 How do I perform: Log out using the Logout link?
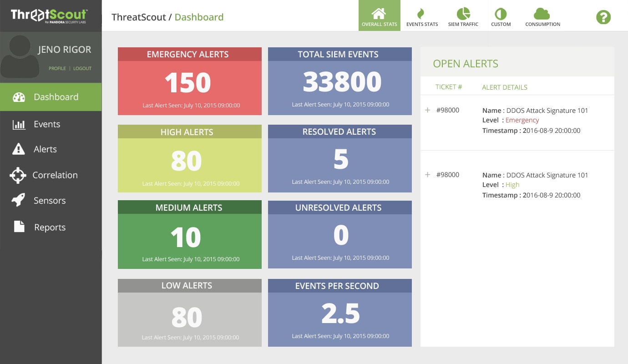point(82,68)
